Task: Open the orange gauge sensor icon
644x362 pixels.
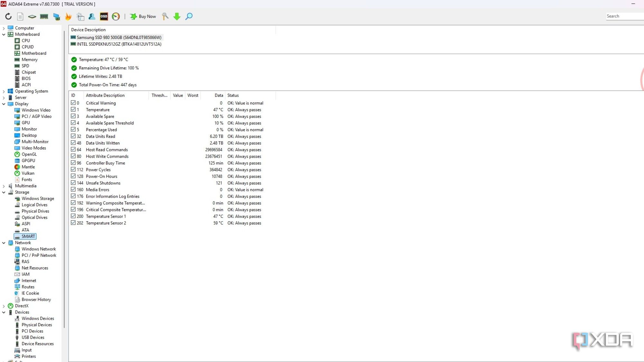Action: pos(116,16)
